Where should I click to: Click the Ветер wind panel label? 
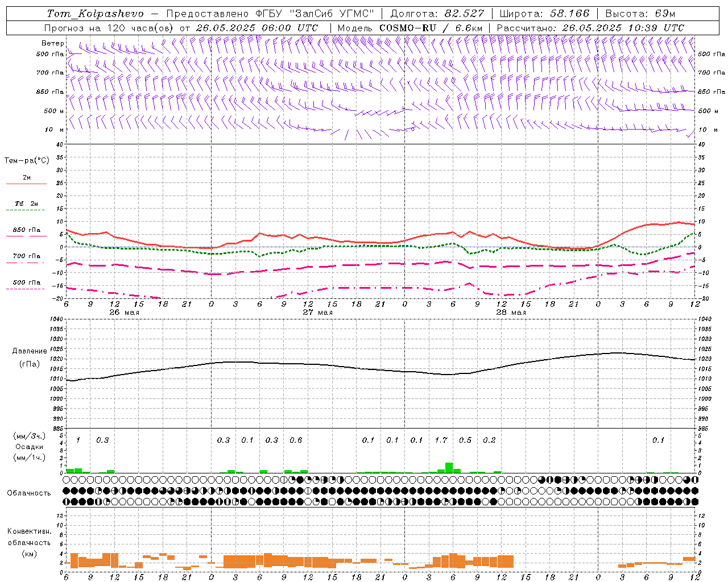pyautogui.click(x=52, y=43)
